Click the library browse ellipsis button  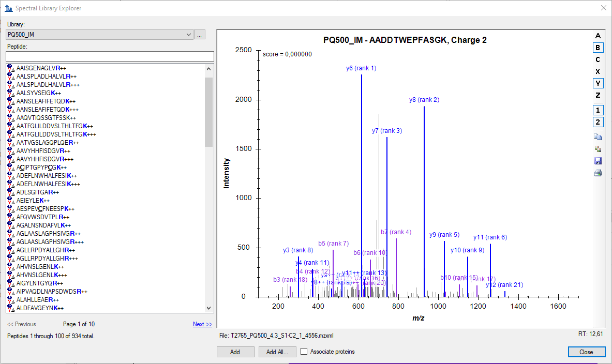200,35
